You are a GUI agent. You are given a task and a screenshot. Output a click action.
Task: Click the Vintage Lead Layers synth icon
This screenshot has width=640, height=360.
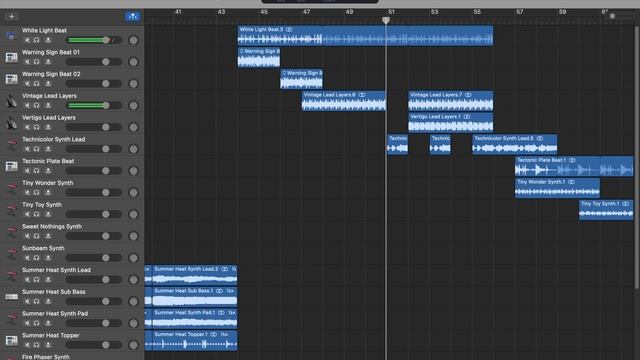click(11, 101)
